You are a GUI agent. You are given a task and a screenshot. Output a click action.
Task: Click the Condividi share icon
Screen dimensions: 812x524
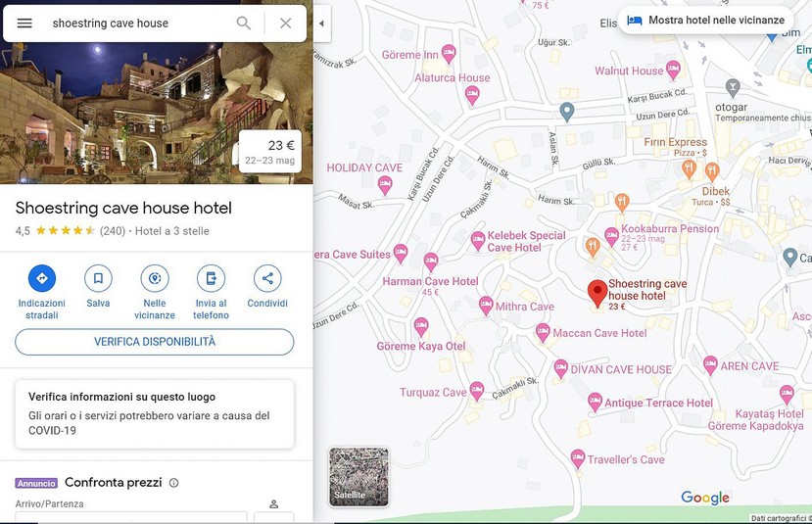(x=267, y=278)
